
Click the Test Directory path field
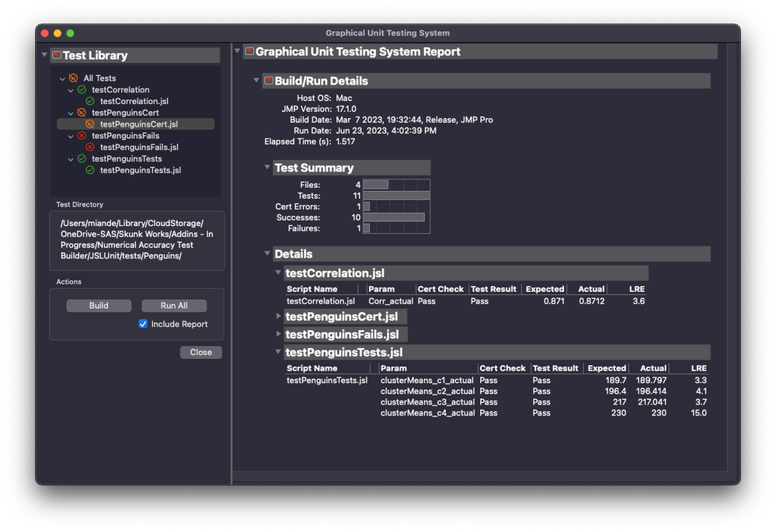(x=137, y=240)
